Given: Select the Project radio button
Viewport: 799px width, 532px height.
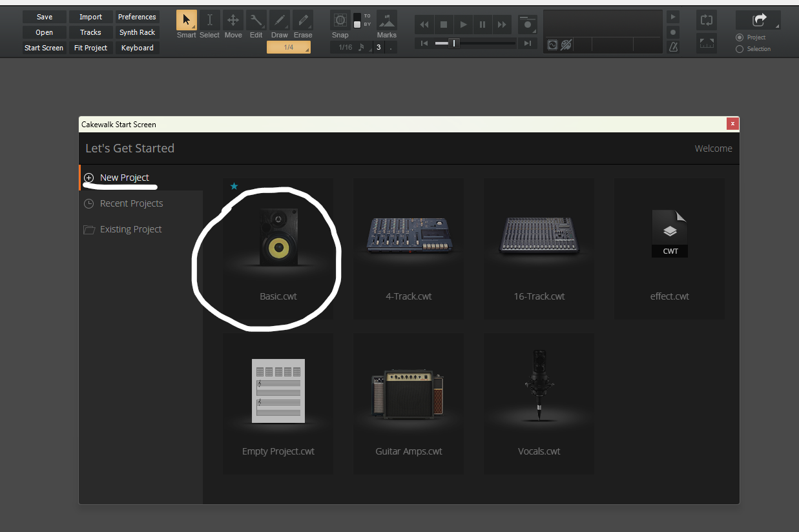Looking at the screenshot, I should [x=740, y=37].
